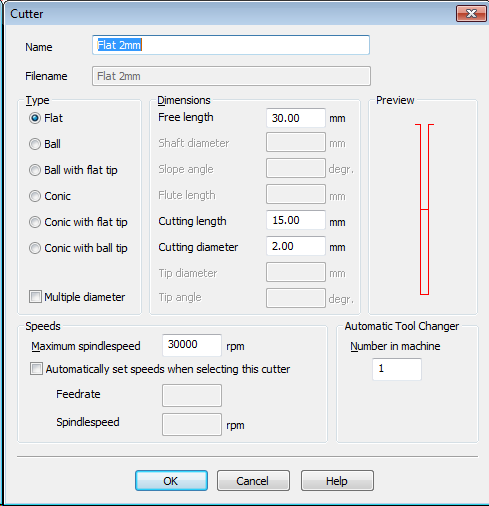Confirm with the OK button
This screenshot has width=489, height=506.
click(x=171, y=481)
